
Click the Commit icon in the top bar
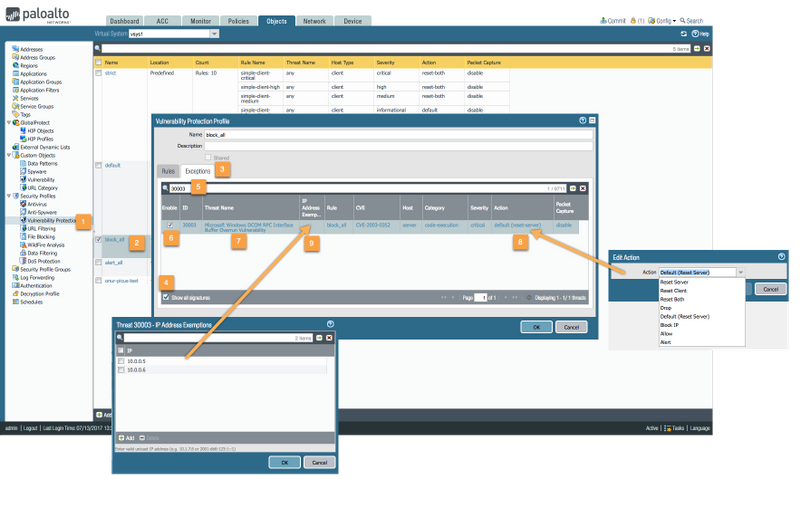pyautogui.click(x=603, y=21)
